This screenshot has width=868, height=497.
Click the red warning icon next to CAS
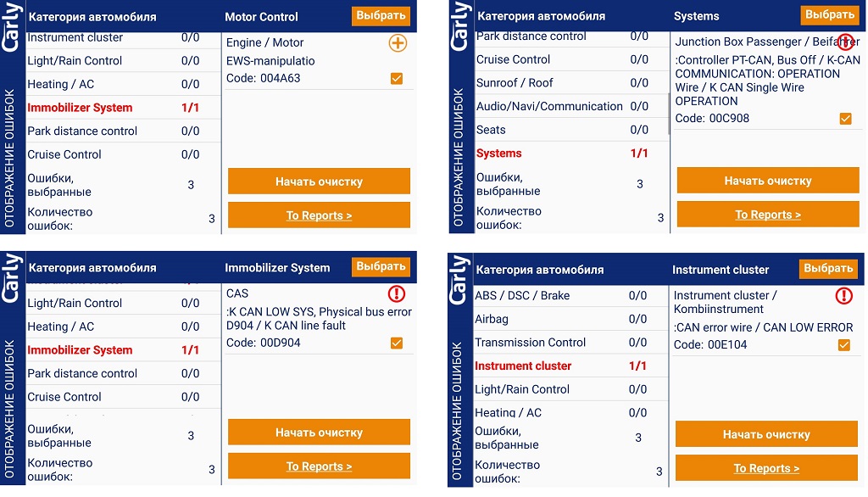[x=396, y=294]
